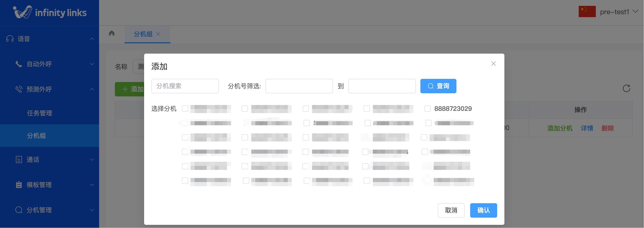The image size is (644, 228).
Task: Open 任务管理 in the sidebar
Action: pyautogui.click(x=39, y=113)
